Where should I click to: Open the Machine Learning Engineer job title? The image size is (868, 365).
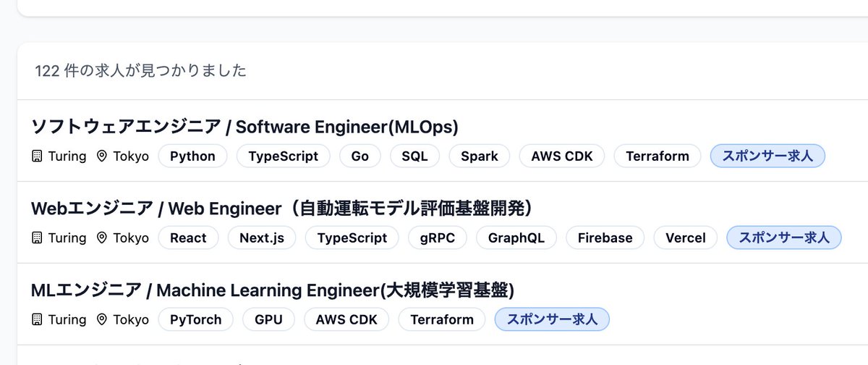click(273, 290)
